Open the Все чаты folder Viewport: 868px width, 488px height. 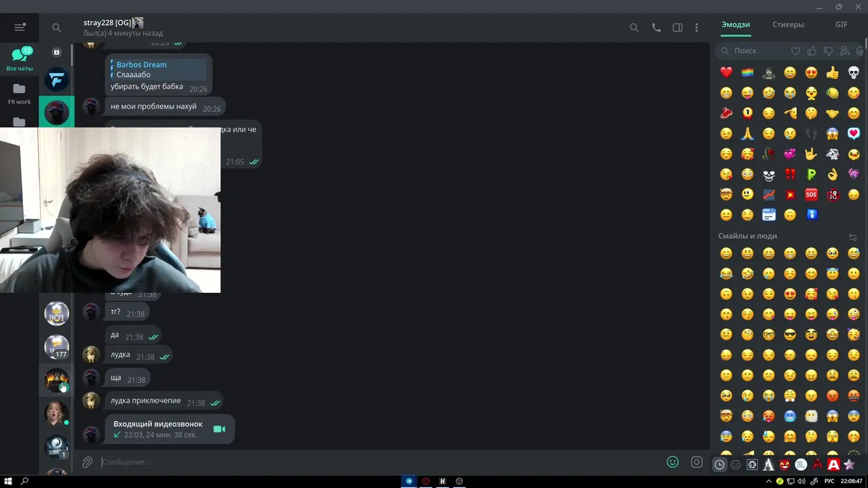[x=20, y=60]
